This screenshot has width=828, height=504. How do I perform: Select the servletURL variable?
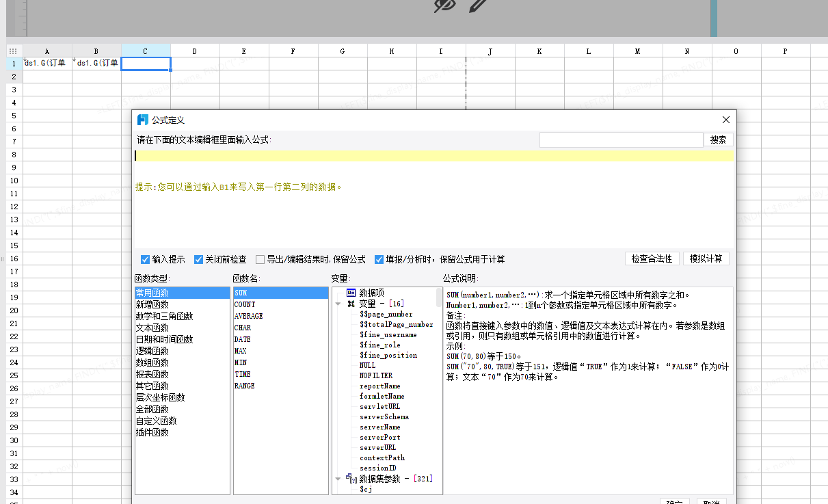point(380,406)
